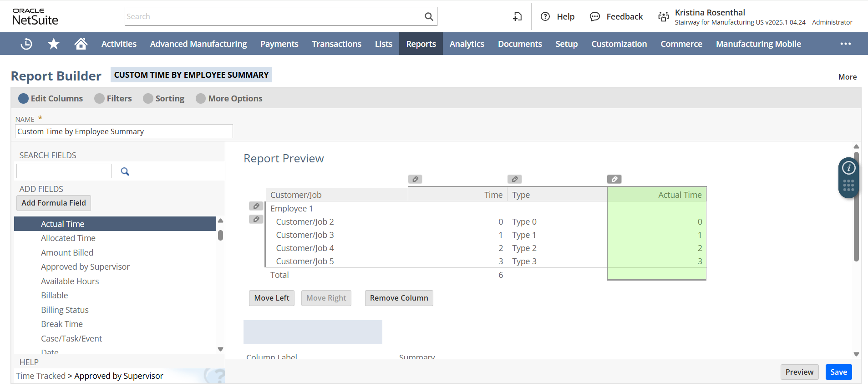Open the Documents menu

pyautogui.click(x=520, y=44)
